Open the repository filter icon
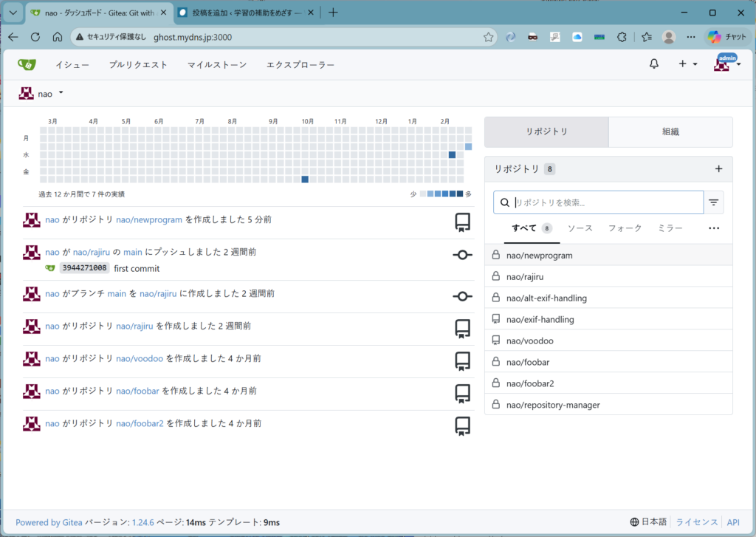The height and width of the screenshot is (537, 756). (714, 202)
